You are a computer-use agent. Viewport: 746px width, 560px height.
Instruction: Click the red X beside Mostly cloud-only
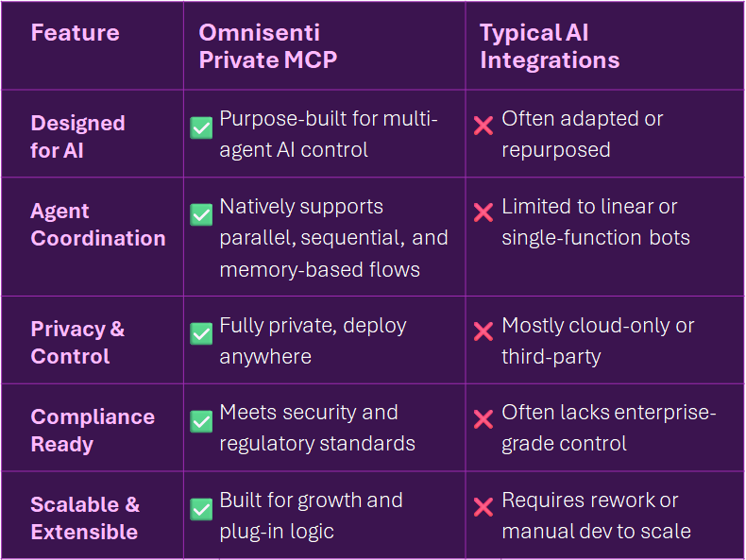click(483, 332)
